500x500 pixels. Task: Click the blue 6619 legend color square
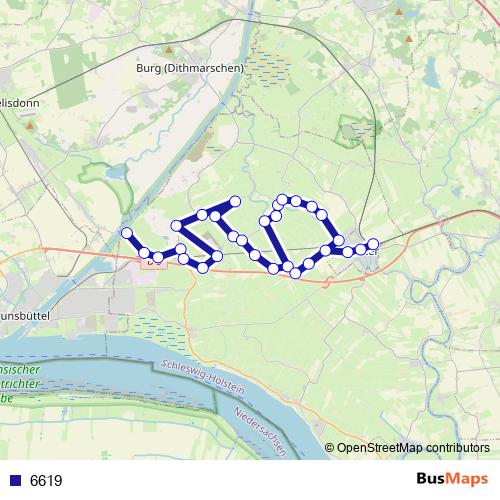click(x=16, y=480)
